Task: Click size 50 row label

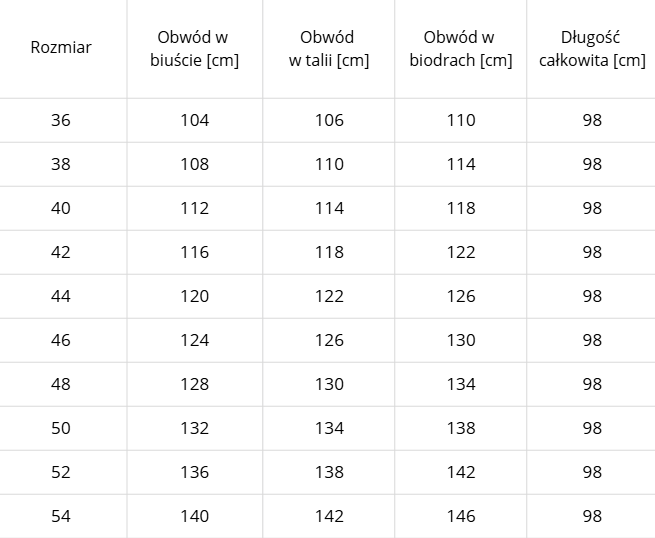Action: [61, 428]
